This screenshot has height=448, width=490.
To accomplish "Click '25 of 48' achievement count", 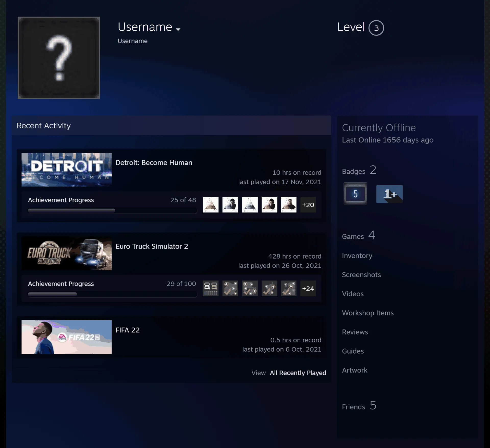I will 183,200.
